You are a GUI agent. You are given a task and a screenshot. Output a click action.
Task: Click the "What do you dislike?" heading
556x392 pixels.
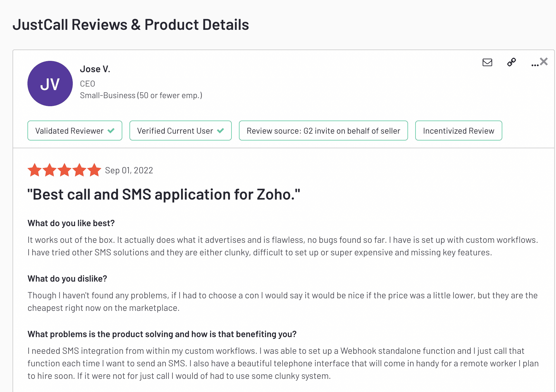[x=67, y=279]
